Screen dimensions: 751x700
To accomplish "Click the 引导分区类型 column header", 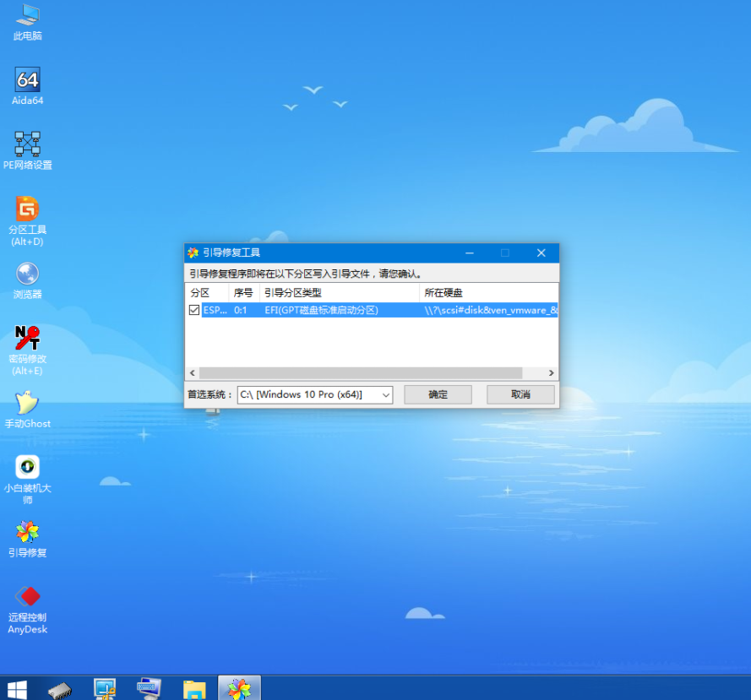I will [x=338, y=292].
